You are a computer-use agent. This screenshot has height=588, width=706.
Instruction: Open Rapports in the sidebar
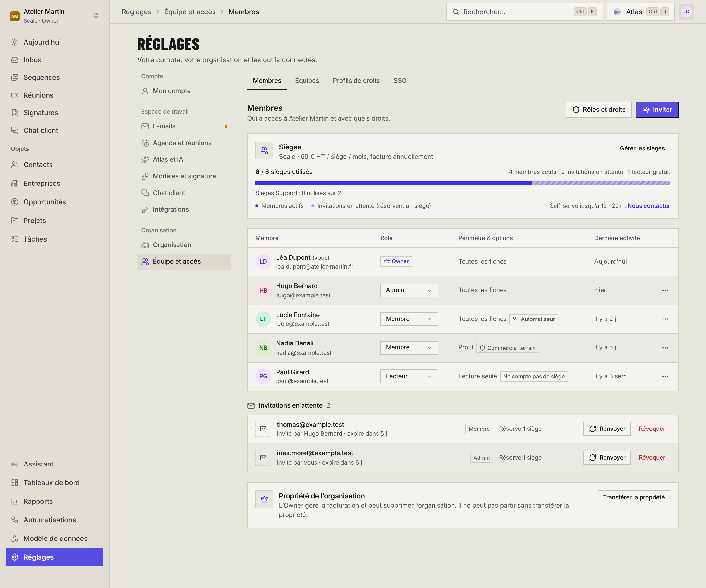(54, 501)
